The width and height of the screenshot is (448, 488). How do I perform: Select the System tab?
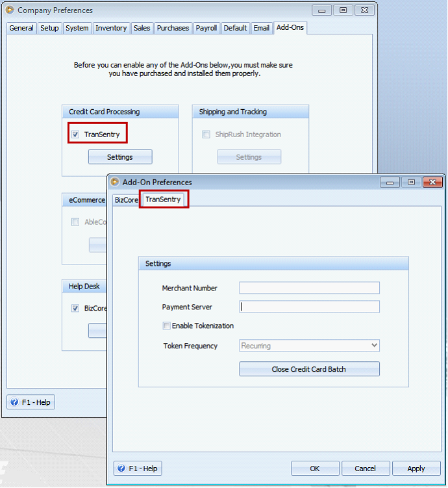pos(77,28)
